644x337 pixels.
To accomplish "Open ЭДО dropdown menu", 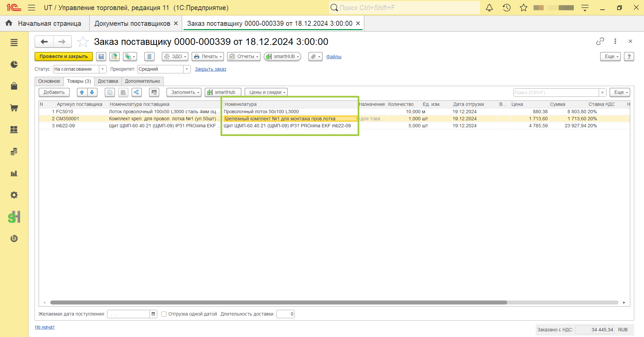I will [175, 56].
